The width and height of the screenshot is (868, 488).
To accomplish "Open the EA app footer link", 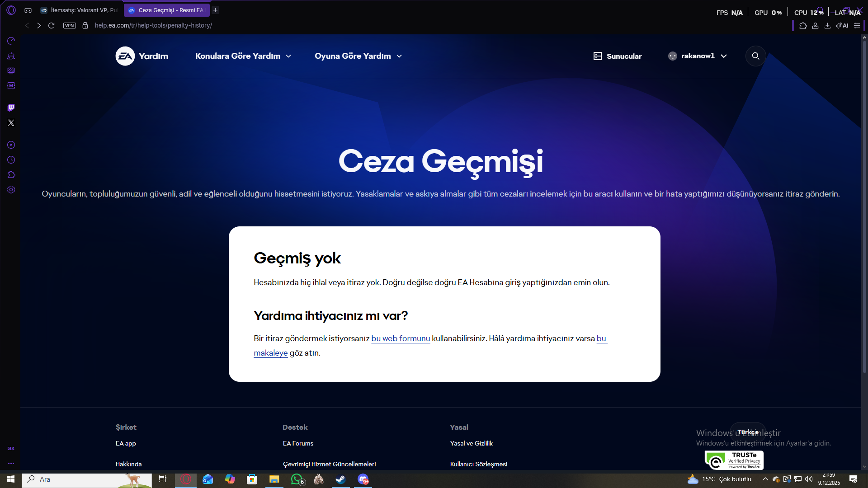I will click(x=126, y=444).
